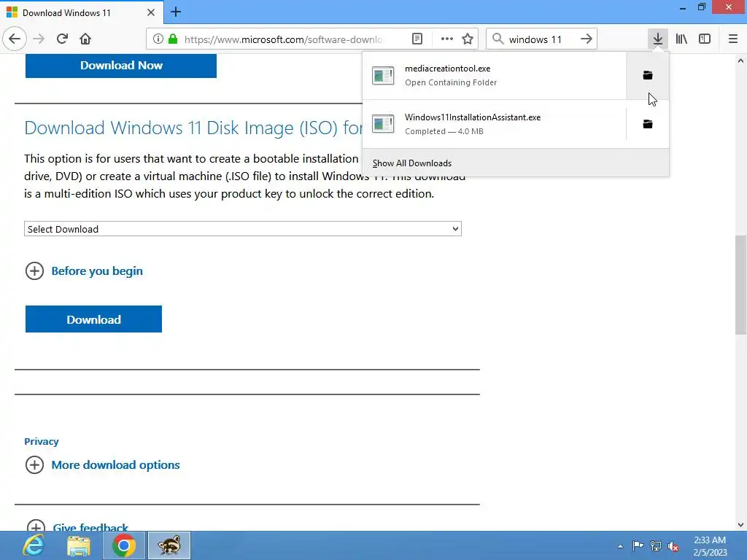Open page actions three-dot menu

click(x=447, y=39)
